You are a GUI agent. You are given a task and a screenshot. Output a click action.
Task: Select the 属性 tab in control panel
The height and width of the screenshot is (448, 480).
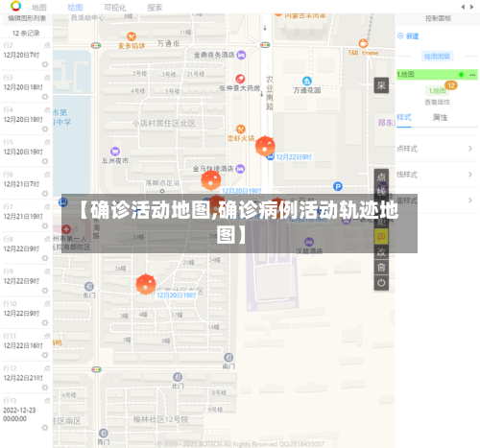click(440, 117)
